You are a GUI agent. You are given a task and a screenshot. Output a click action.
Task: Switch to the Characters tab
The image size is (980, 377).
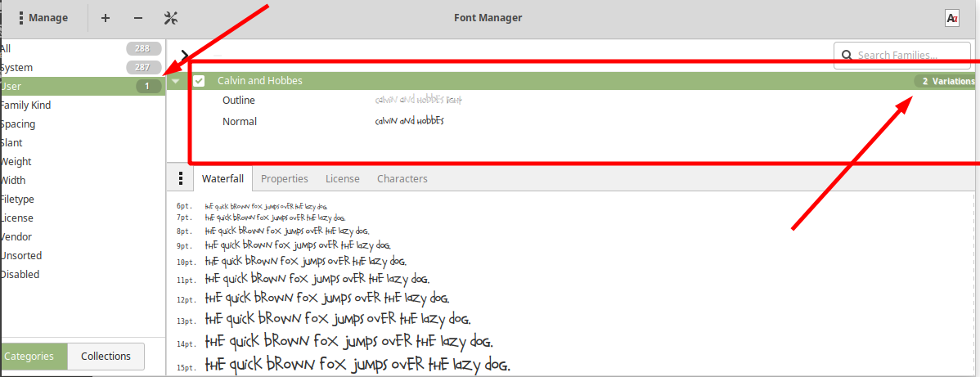[402, 179]
